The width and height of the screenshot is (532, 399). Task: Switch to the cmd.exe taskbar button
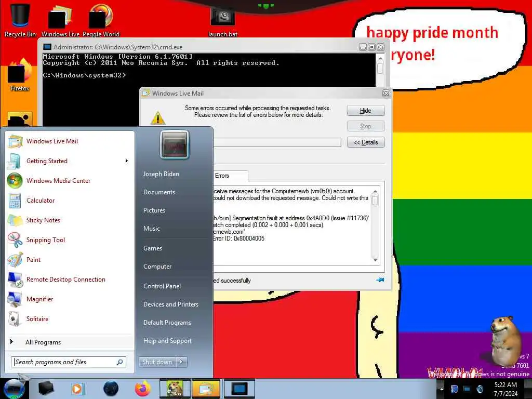tap(239, 389)
